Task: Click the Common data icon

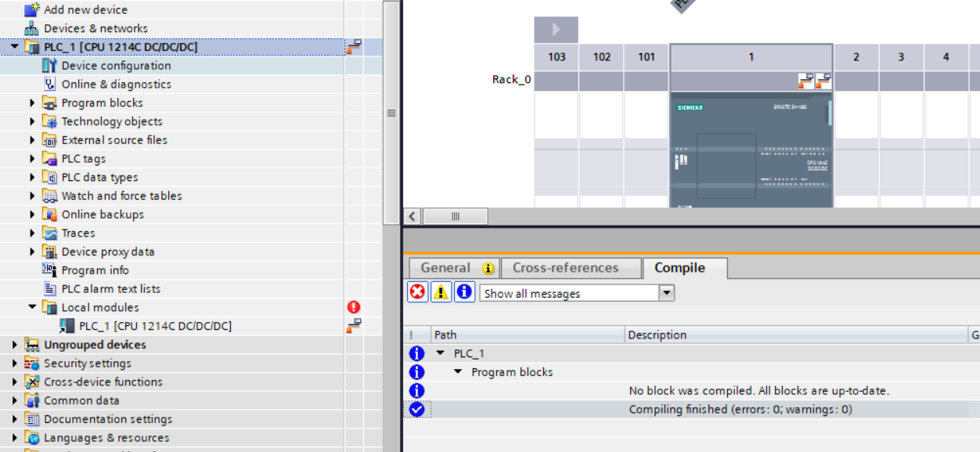Action: point(31,400)
